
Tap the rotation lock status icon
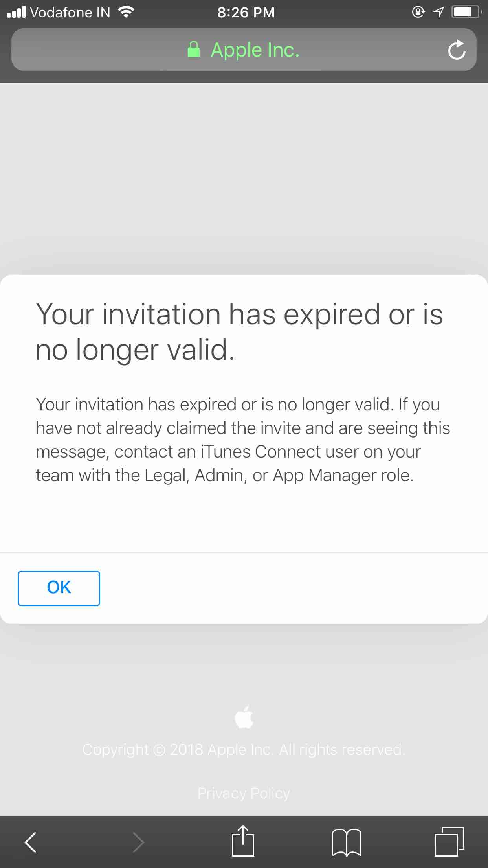[418, 13]
